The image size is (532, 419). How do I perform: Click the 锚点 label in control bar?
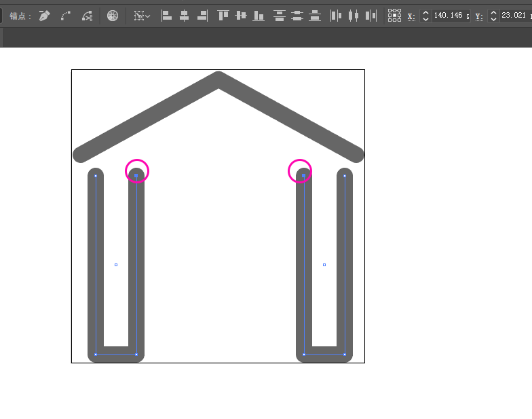click(20, 16)
